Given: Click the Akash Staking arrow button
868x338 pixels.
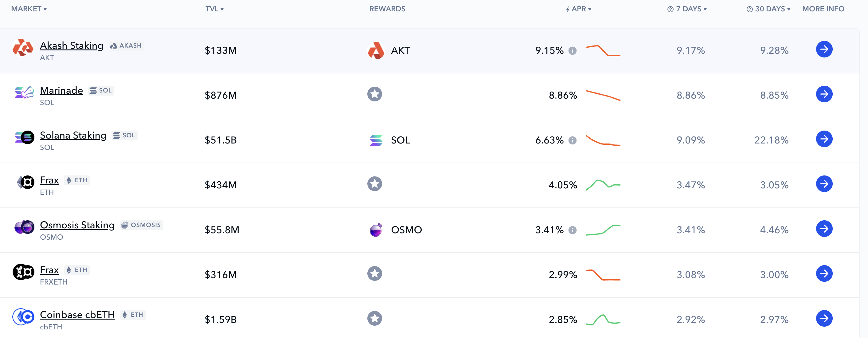Looking at the screenshot, I should [x=824, y=49].
